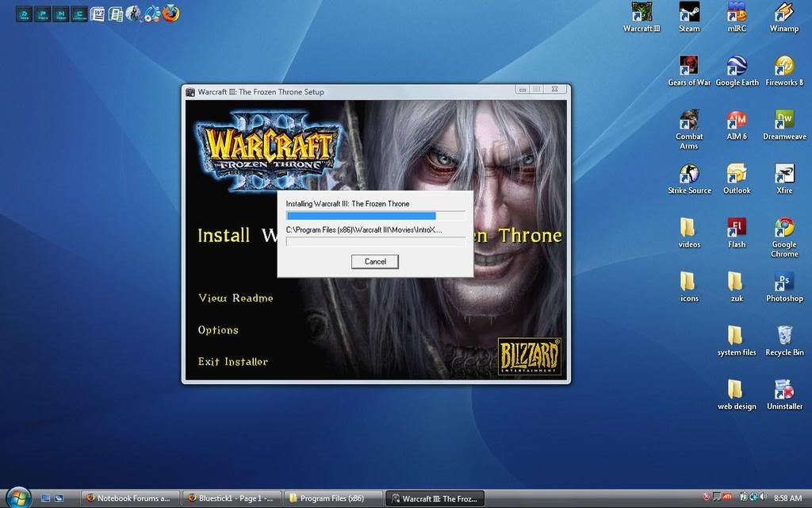
Task: Select the Fireworks 8 desktop icon
Action: pyautogui.click(x=784, y=71)
